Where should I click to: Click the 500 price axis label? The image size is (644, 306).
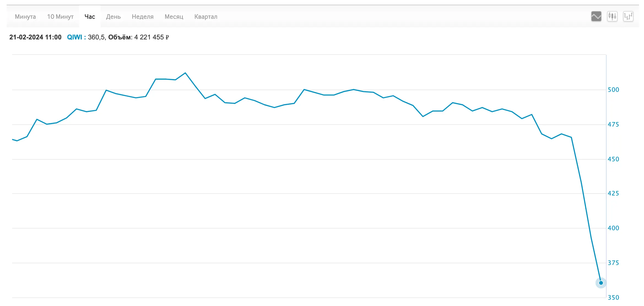[613, 90]
